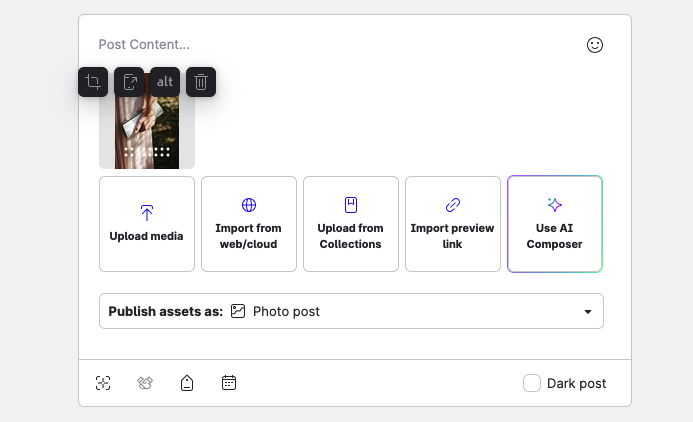Choose Upload from Collections
Viewport: 693px width, 422px height.
tap(351, 224)
